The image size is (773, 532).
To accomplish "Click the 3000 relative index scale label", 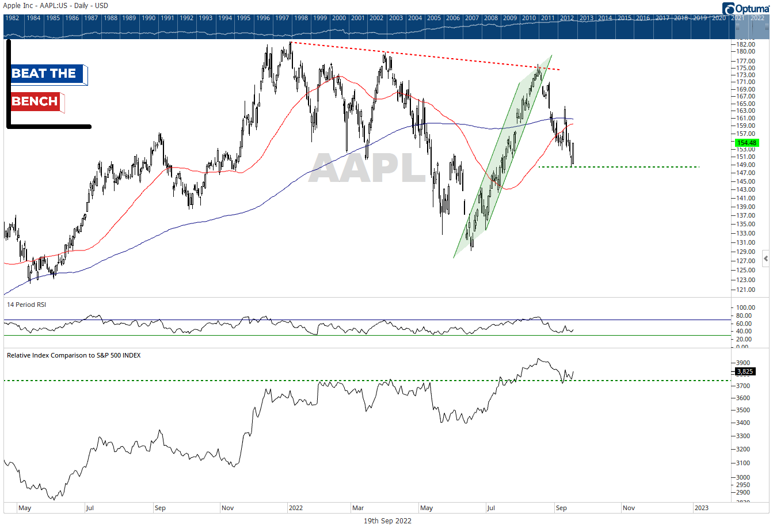I will (x=743, y=477).
